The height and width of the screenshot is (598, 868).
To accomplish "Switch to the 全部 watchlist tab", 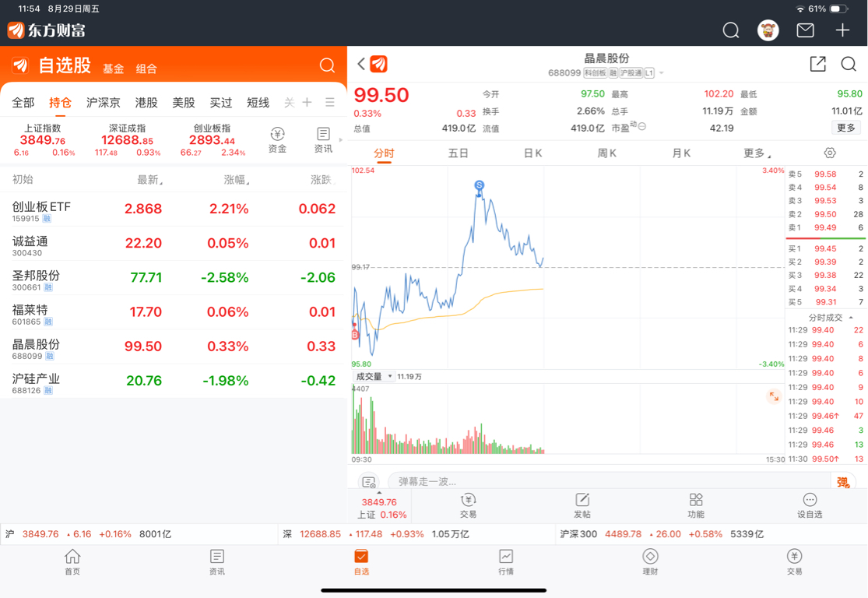I will [x=23, y=103].
